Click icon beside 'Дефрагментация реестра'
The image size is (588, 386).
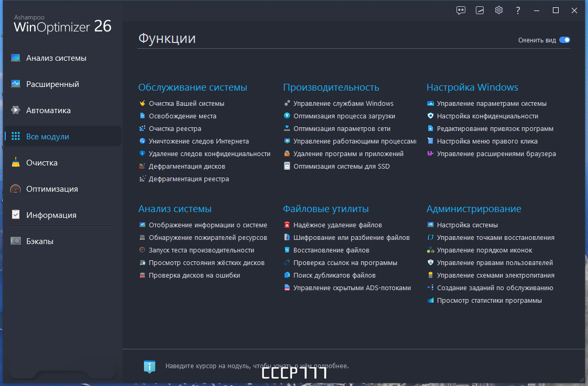pos(142,179)
